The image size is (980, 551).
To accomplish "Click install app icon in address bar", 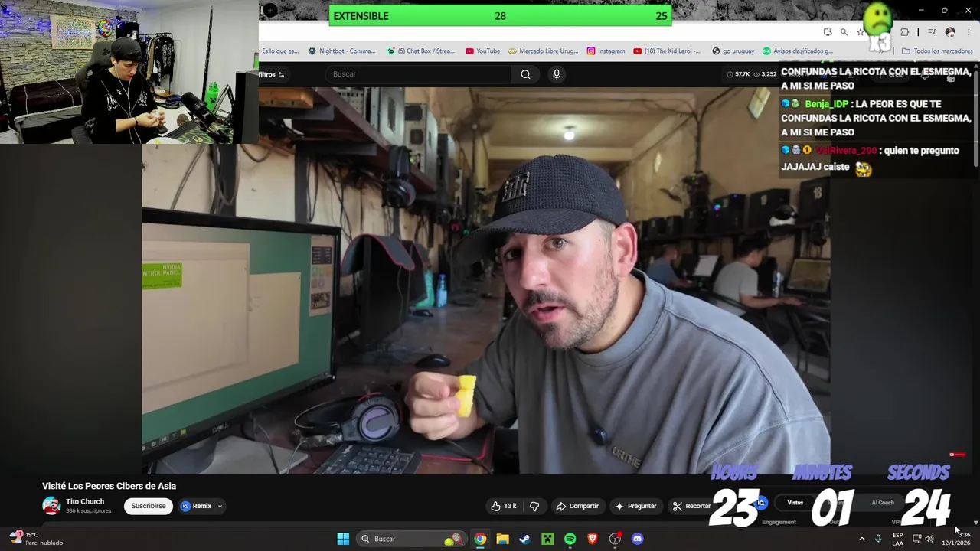I will (828, 32).
